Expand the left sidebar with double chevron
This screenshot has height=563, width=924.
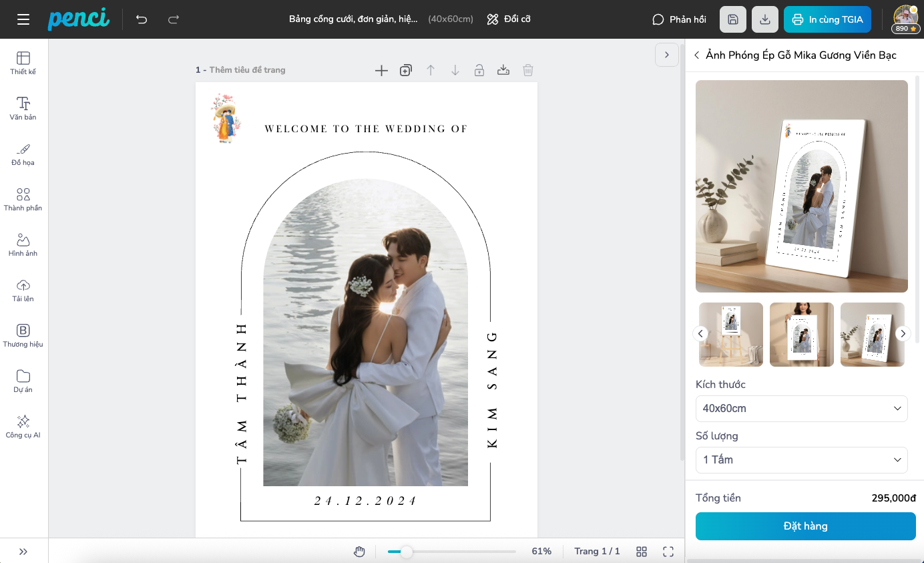coord(23,551)
